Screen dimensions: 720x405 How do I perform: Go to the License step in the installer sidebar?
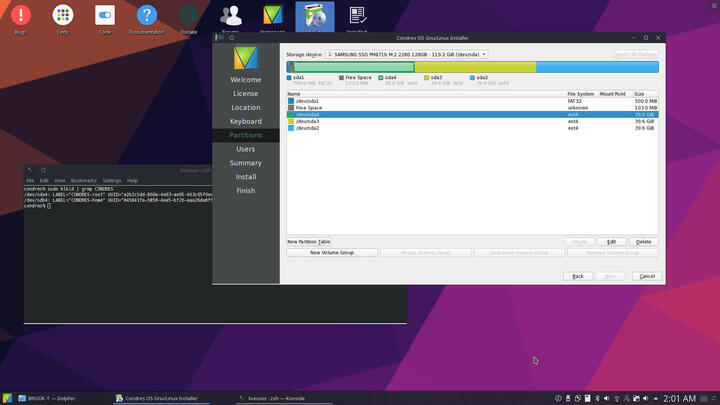[246, 93]
